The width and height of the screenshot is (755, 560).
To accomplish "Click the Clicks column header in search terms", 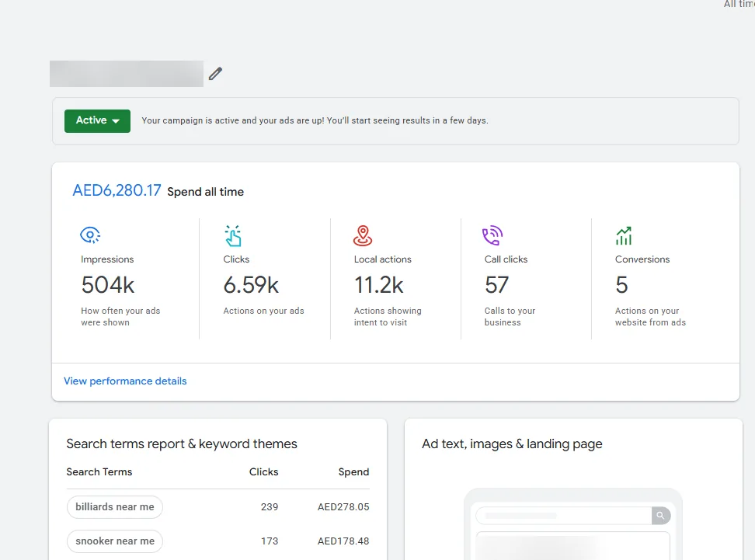I will tap(263, 472).
